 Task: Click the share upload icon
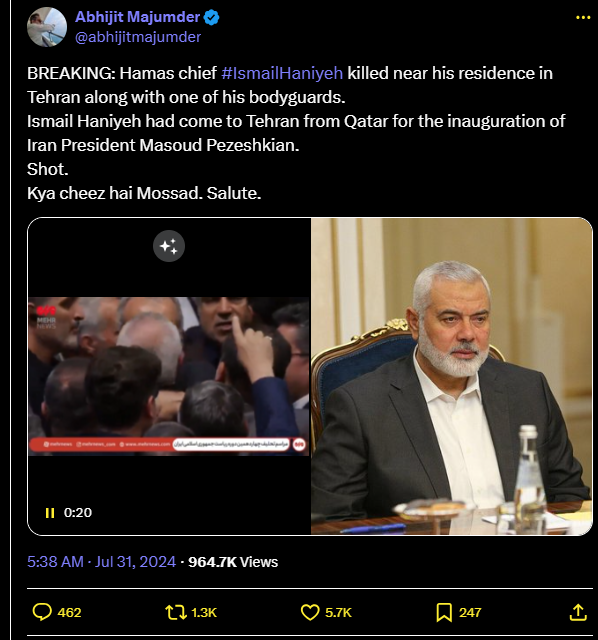tap(578, 612)
